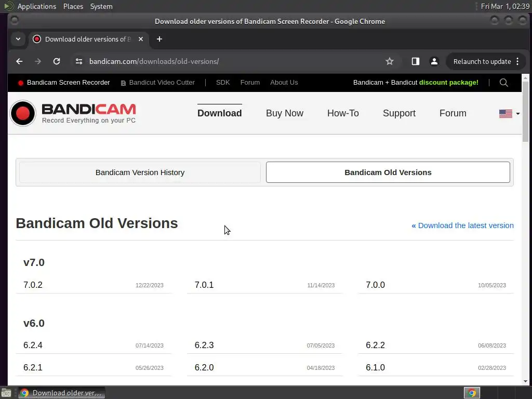Click the Forum link in black bar
Screen dimensions: 532x399
point(250,83)
